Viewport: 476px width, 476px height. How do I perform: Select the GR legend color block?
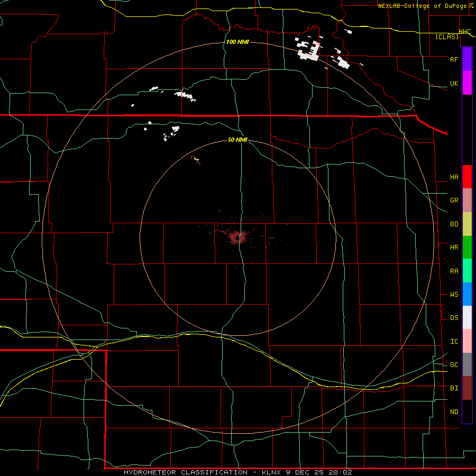click(x=467, y=200)
